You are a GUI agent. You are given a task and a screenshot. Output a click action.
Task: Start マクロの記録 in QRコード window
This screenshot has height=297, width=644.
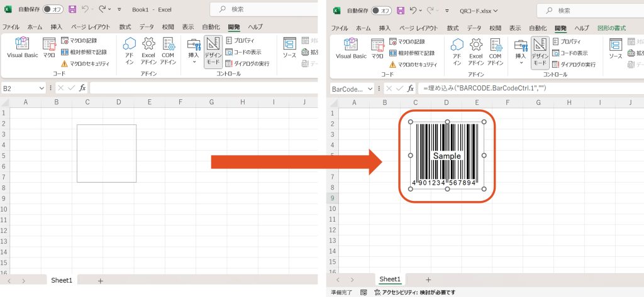click(408, 41)
